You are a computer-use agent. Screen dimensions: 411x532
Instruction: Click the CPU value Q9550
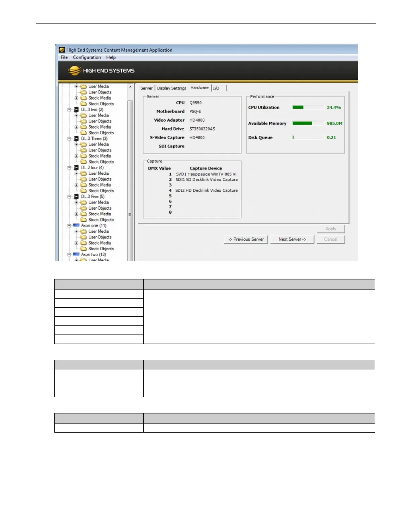point(195,103)
